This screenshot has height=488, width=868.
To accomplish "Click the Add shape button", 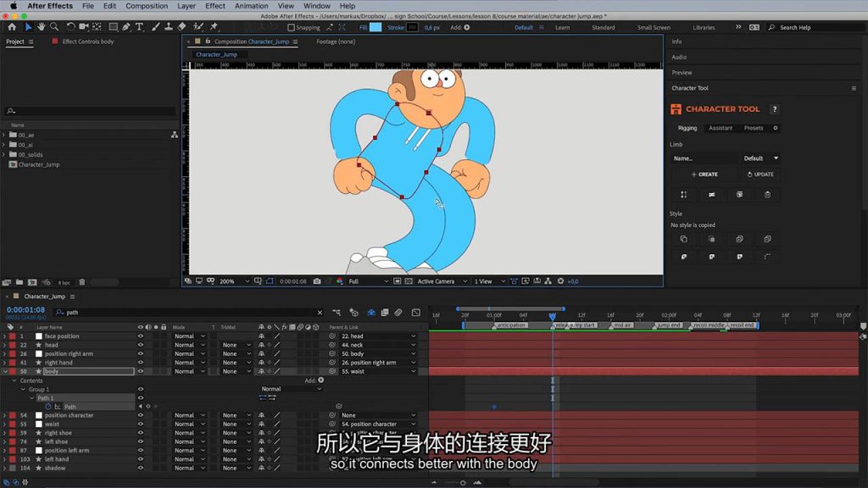I will point(467,27).
